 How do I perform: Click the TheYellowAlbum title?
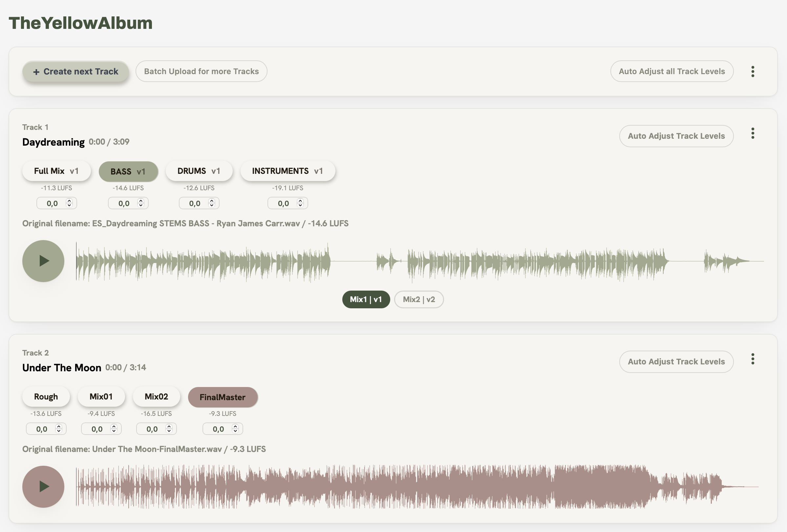[x=81, y=23]
